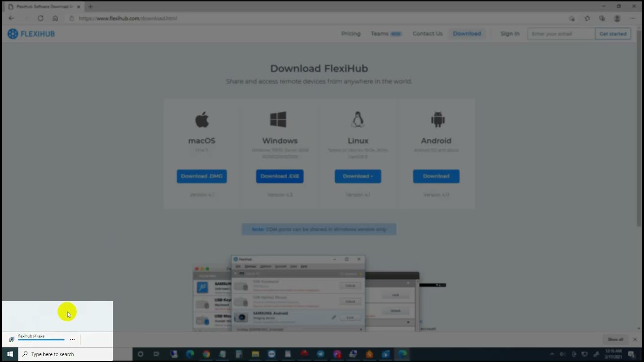This screenshot has width=644, height=362.
Task: Click the address bar URL
Action: pos(128,18)
